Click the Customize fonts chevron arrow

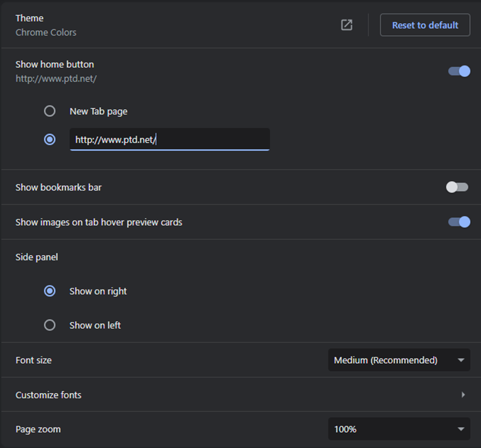click(x=463, y=395)
